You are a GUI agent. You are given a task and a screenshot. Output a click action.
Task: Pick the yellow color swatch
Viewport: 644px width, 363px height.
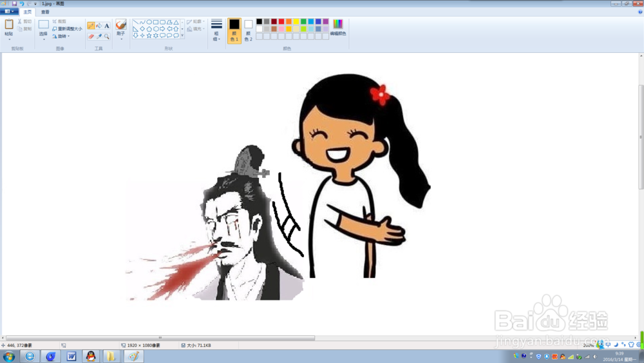coord(296,21)
